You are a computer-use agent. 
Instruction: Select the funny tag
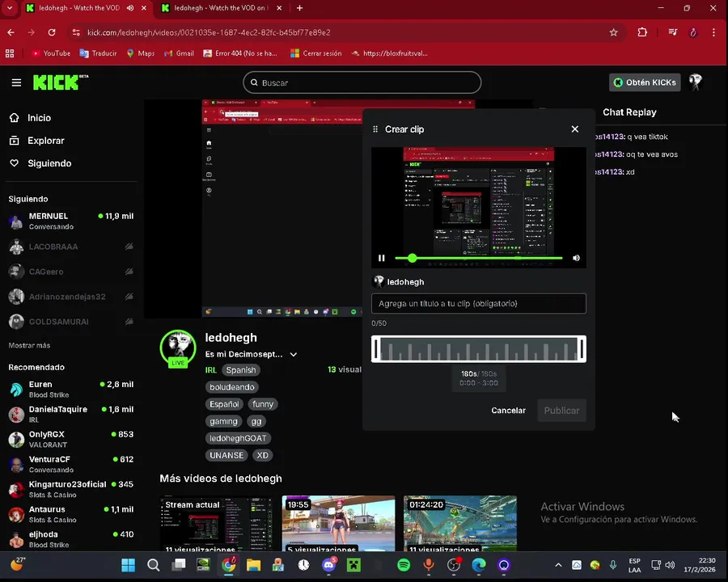pyautogui.click(x=263, y=404)
